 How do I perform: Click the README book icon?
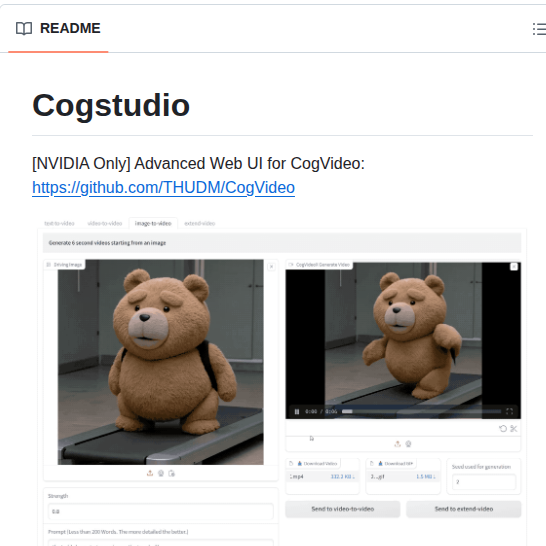point(24,29)
